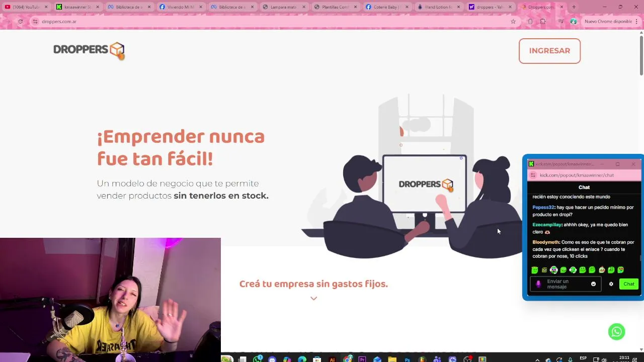Select the first green Kick emote
The height and width of the screenshot is (362, 644).
pos(535,270)
